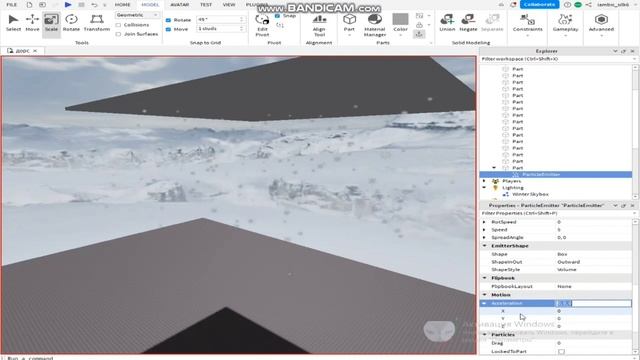Select Lighting in the Explorer
Image resolution: width=640 pixels, height=360 pixels.
pos(513,188)
